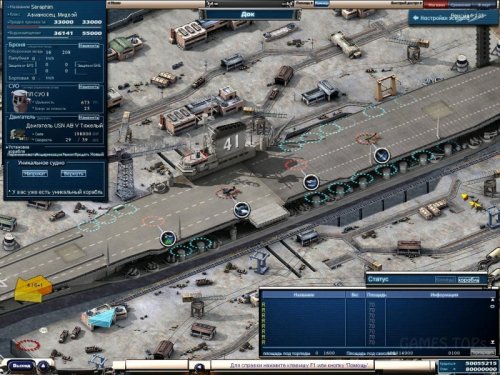Select the first row in the Статус table
This screenshot has width=500, height=375.
pyautogui.click(x=376, y=305)
